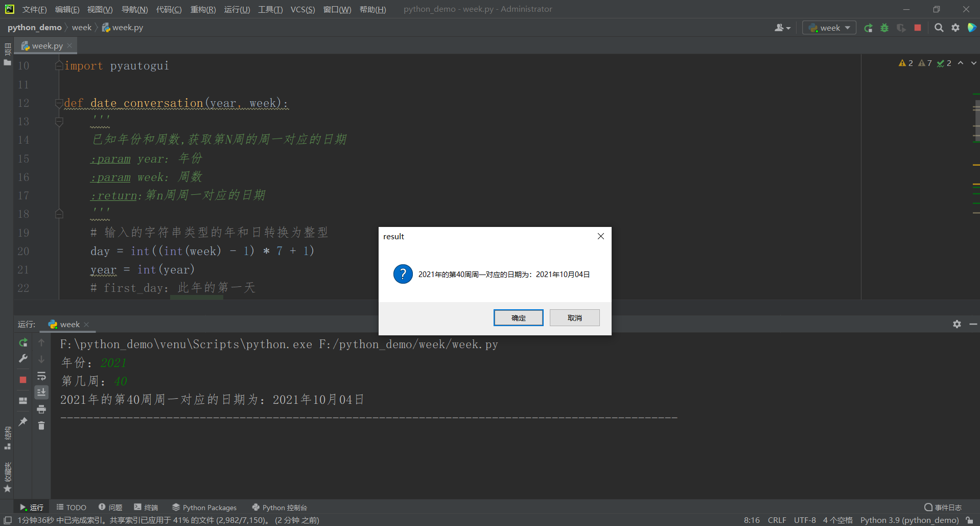This screenshot has width=980, height=526.
Task: Open Search Everywhere magnifier icon
Action: [x=939, y=28]
